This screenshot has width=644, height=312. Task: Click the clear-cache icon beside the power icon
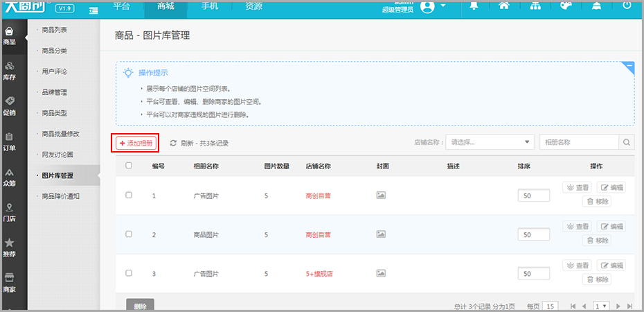click(x=596, y=6)
